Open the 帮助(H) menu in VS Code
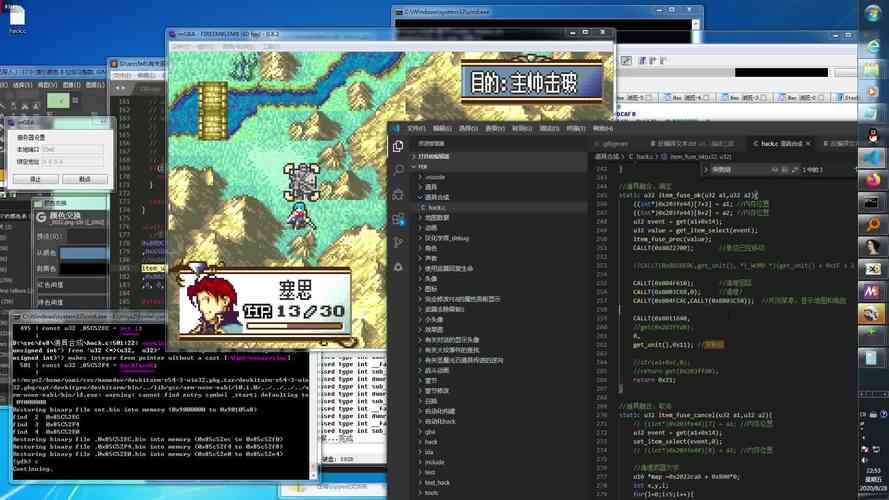Screen dimensions: 889x500 (x=603, y=129)
